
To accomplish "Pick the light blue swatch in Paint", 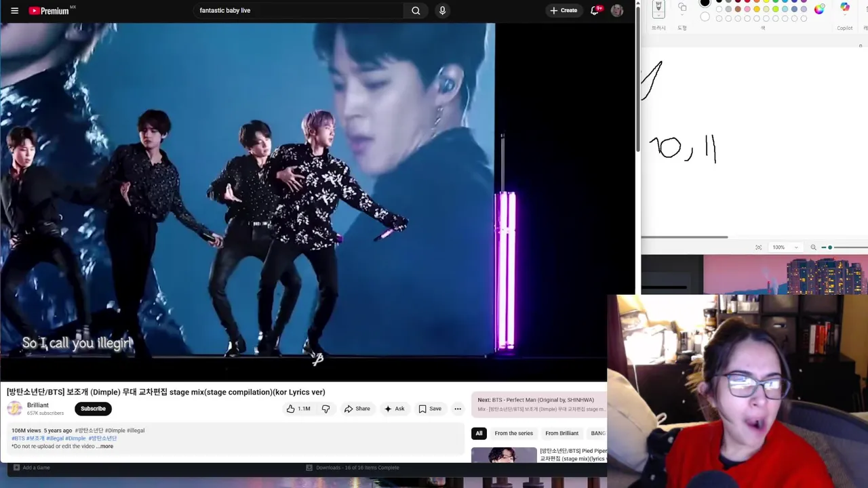I will point(785,9).
